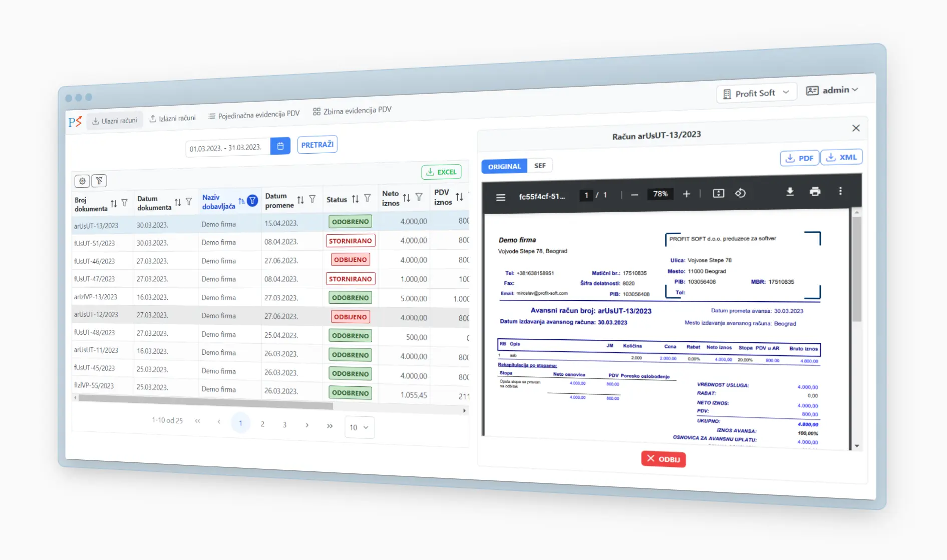This screenshot has height=560, width=947.
Task: Clear filters using the funnel-slash icon
Action: pos(99,181)
